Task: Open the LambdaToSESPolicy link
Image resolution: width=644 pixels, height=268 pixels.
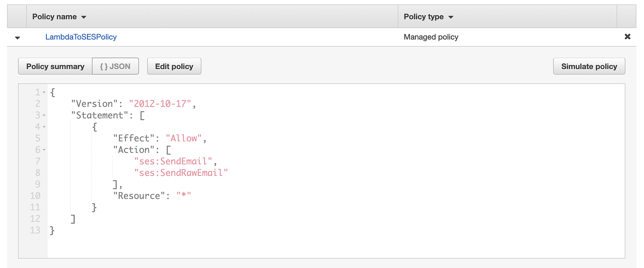Action: 81,37
